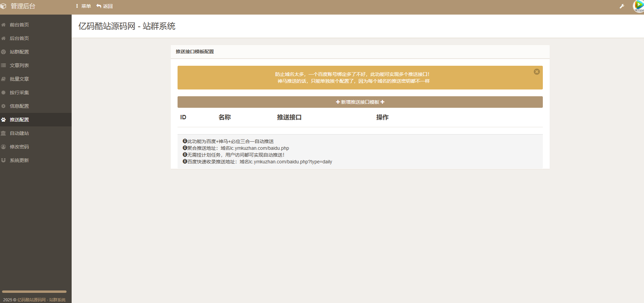Open 站群配置 in the sidebar
The width and height of the screenshot is (644, 303).
tap(19, 52)
